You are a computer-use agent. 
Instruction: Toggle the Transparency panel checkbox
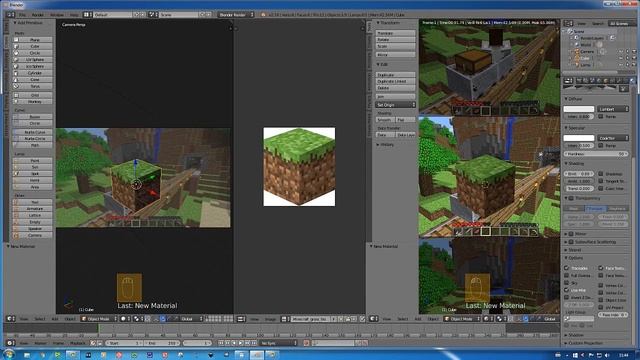click(x=571, y=198)
